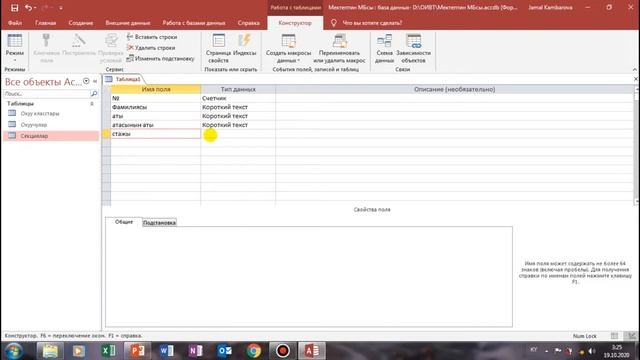Click the row selector of стажы row
The height and width of the screenshot is (360, 640).
[x=106, y=134]
